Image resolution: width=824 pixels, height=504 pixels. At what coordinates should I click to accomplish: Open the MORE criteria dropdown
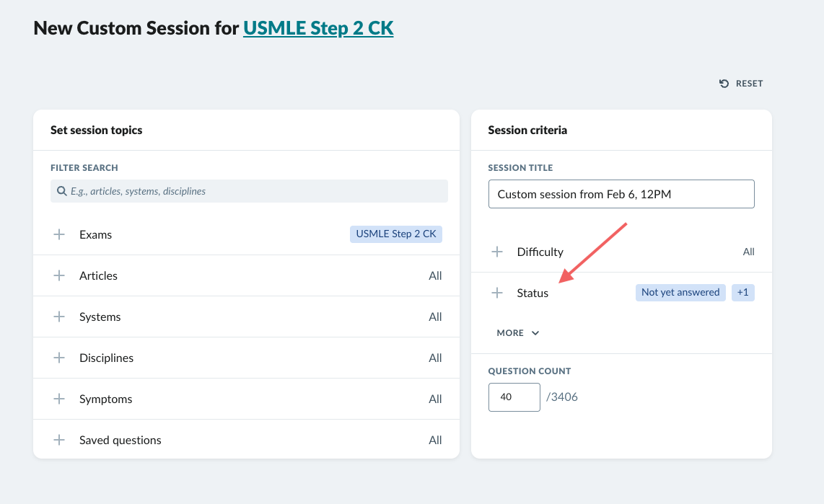pos(517,333)
